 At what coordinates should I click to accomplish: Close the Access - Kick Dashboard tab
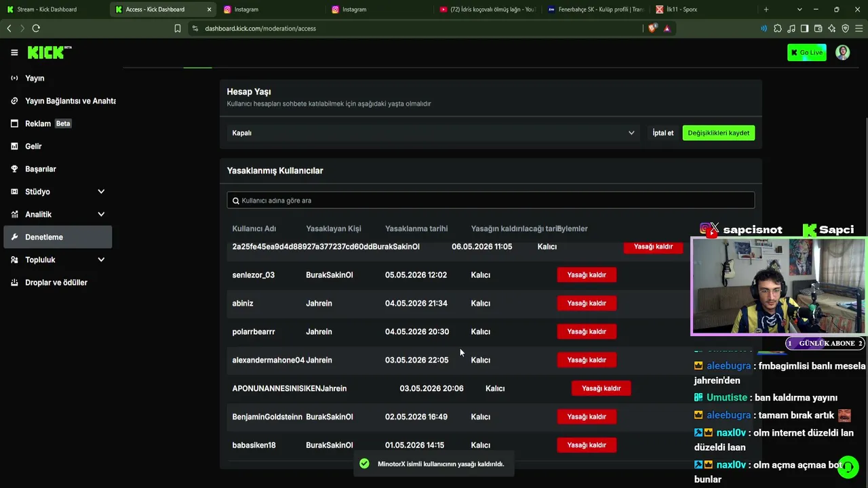point(209,9)
